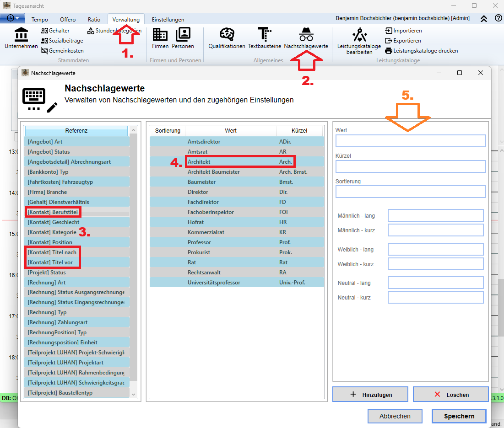The height and width of the screenshot is (428, 504).
Task: Click the Hinzufügen button
Action: [x=370, y=394]
